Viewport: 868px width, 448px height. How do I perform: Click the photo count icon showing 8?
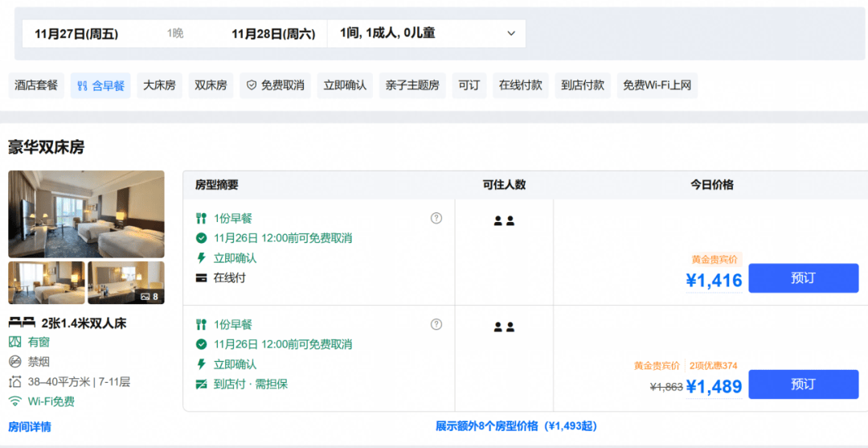pos(145,297)
